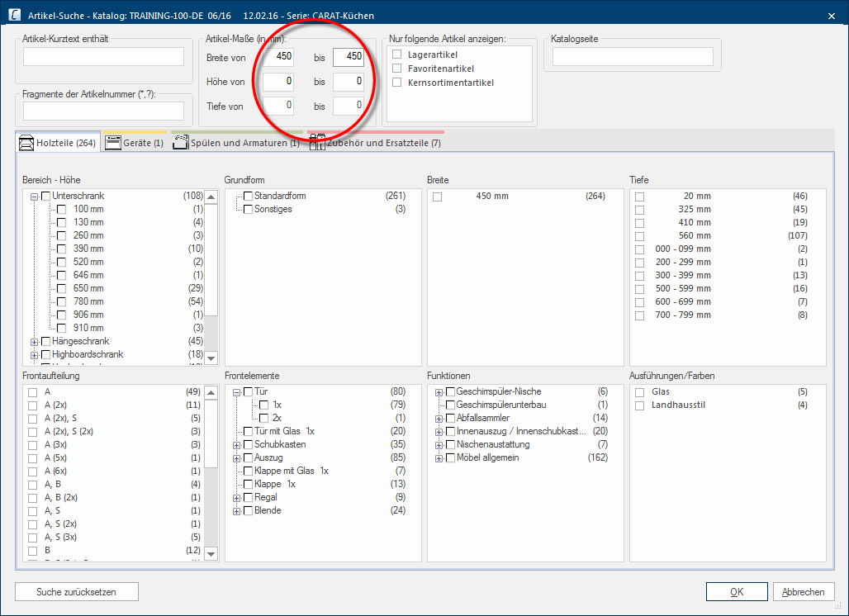Click the sink icon for Spülen und Armaturen
Screen dimensions: 849x616
pyautogui.click(x=180, y=143)
